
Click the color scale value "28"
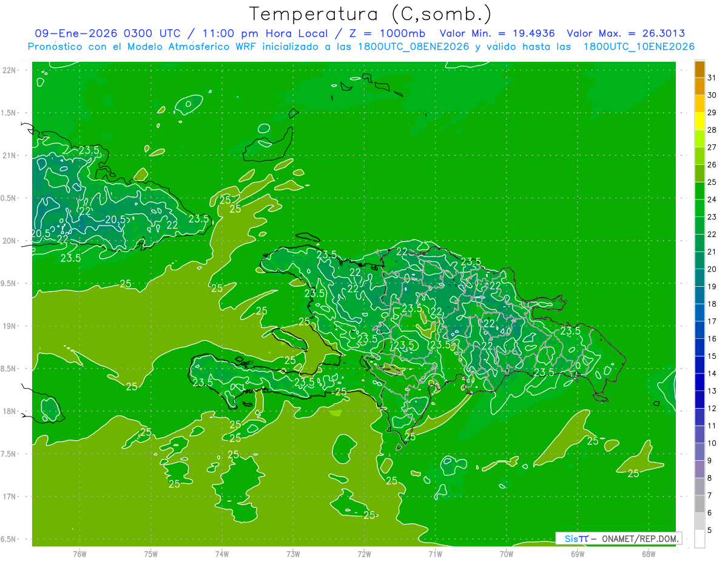coord(712,130)
